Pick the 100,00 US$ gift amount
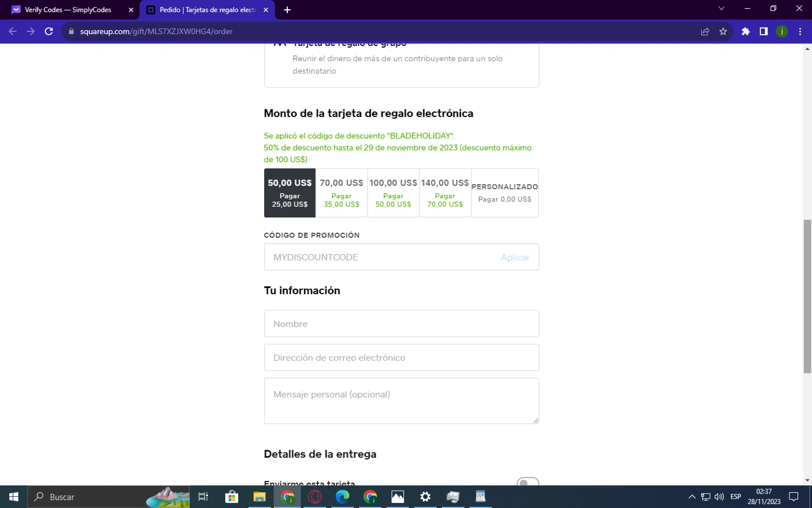 point(394,193)
